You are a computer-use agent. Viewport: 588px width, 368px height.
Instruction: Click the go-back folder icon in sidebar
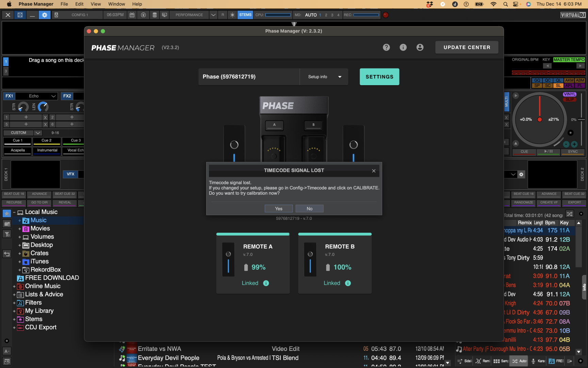coord(7,254)
